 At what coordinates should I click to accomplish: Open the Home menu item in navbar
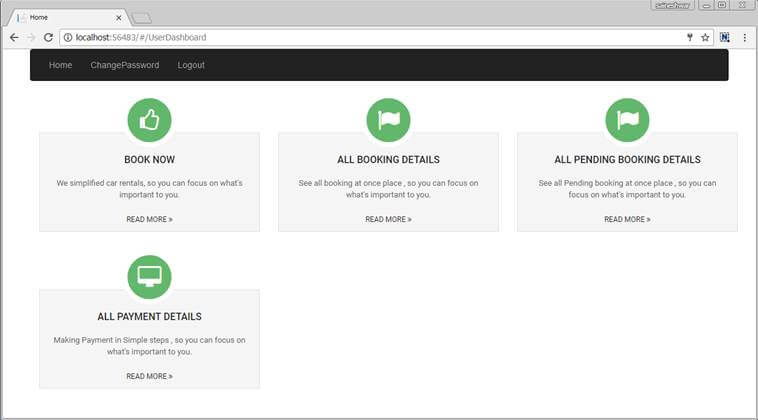click(x=60, y=65)
